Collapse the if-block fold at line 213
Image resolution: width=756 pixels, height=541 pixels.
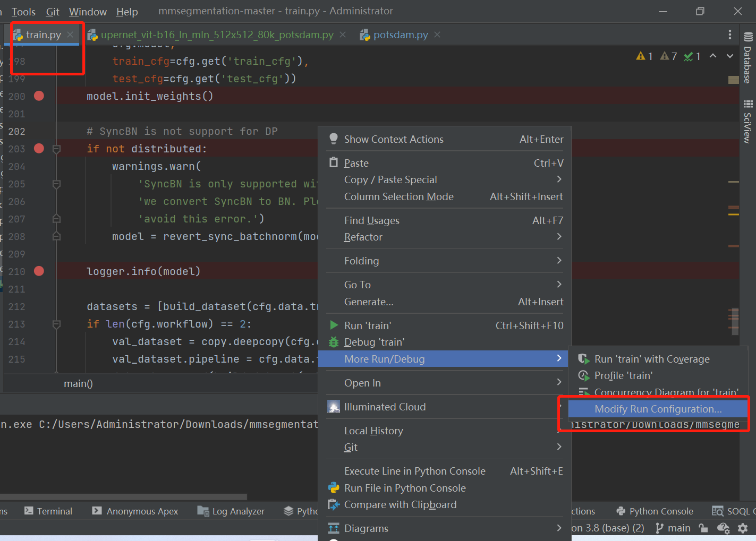[56, 324]
